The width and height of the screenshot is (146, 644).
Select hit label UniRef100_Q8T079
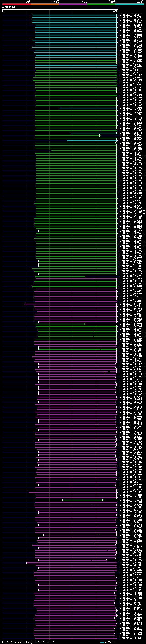(131, 299)
